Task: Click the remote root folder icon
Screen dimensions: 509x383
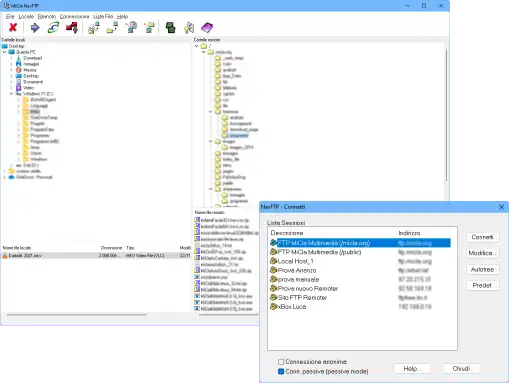Action: 204,46
